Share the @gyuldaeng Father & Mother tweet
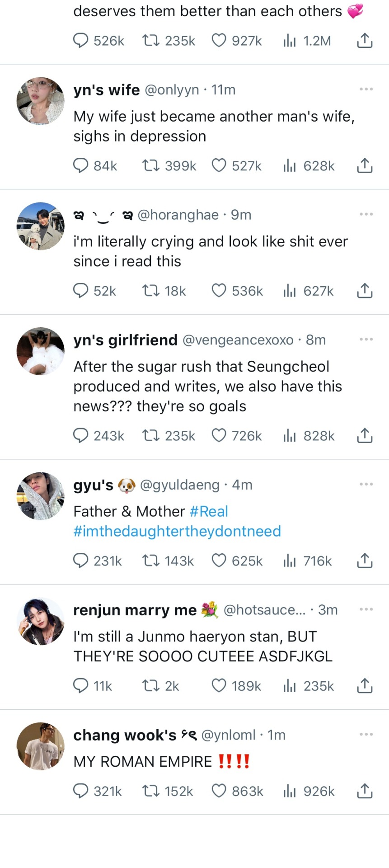The height and width of the screenshot is (868, 389). point(365,561)
